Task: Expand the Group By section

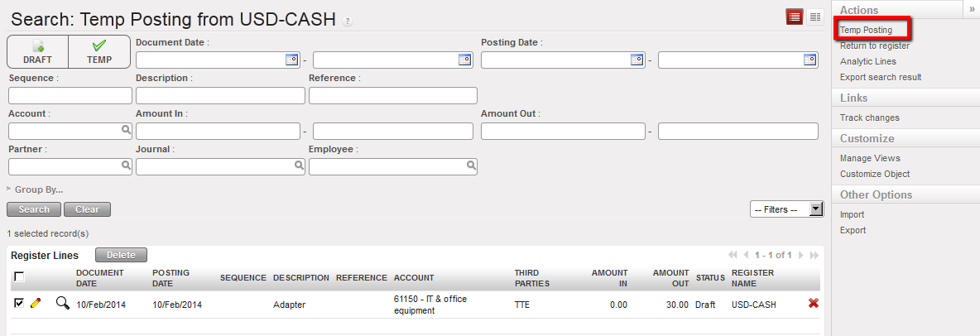Action: [x=38, y=190]
